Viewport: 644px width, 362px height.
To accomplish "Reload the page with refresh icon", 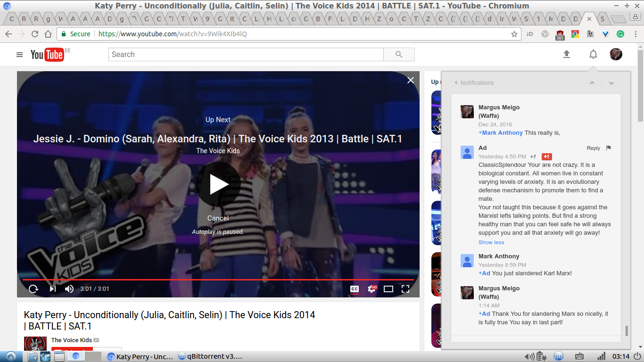I will [x=34, y=34].
